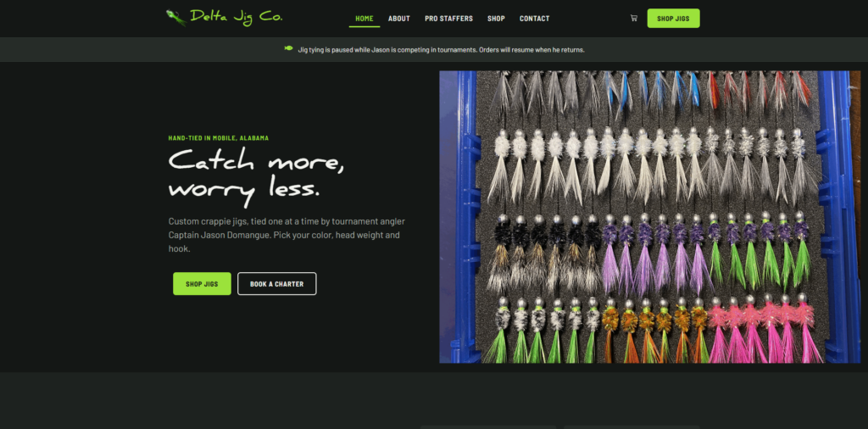Open the Shop nav item
This screenshot has width=868, height=429.
496,19
